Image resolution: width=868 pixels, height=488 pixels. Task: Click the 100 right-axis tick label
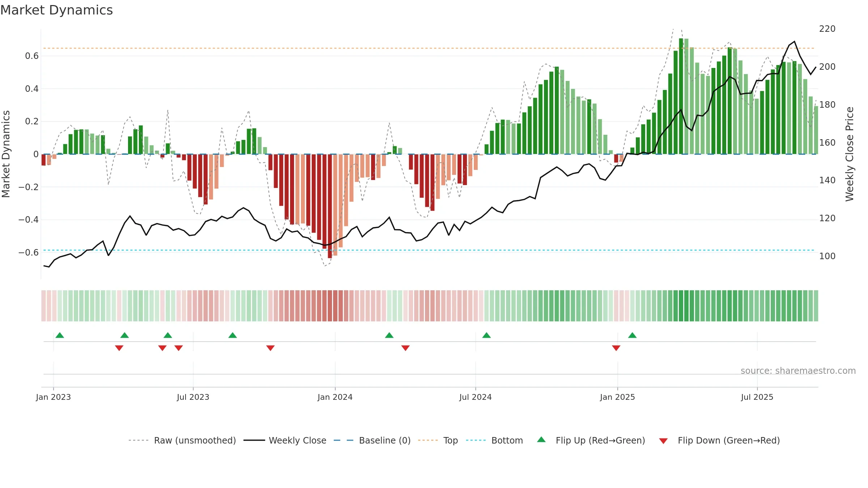coord(827,256)
